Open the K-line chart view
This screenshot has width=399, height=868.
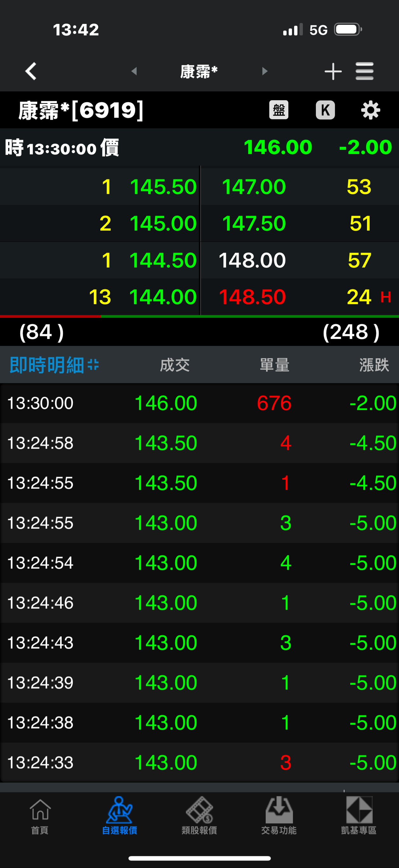pyautogui.click(x=325, y=110)
